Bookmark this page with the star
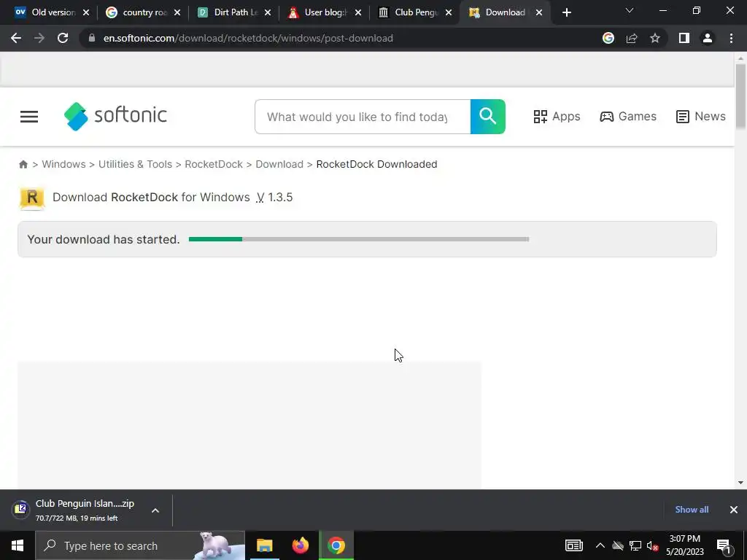 (x=655, y=38)
